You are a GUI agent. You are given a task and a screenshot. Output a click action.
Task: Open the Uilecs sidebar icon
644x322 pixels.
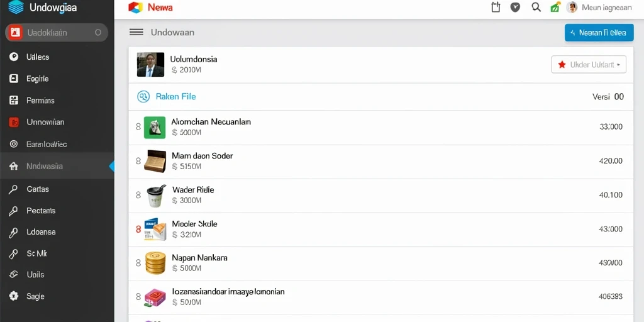pyautogui.click(x=14, y=57)
